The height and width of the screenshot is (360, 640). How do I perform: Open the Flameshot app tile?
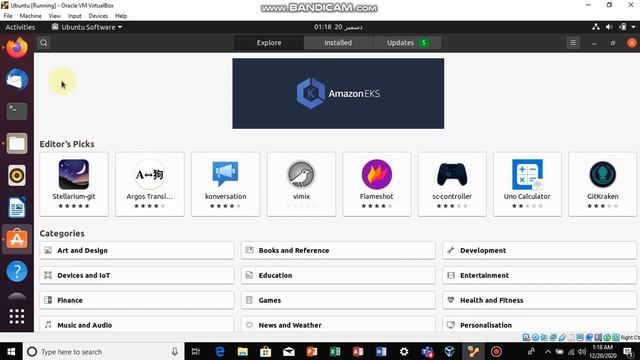pyautogui.click(x=377, y=184)
